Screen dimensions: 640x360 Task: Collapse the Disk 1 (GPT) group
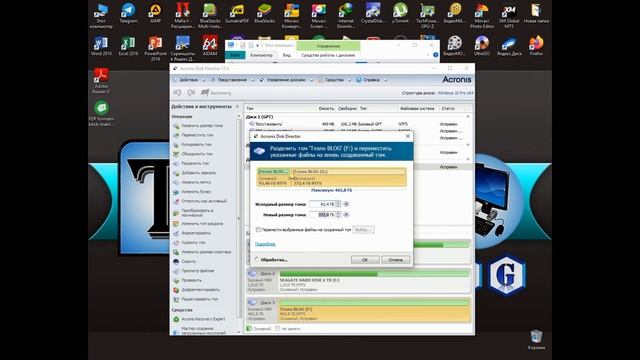468,117
